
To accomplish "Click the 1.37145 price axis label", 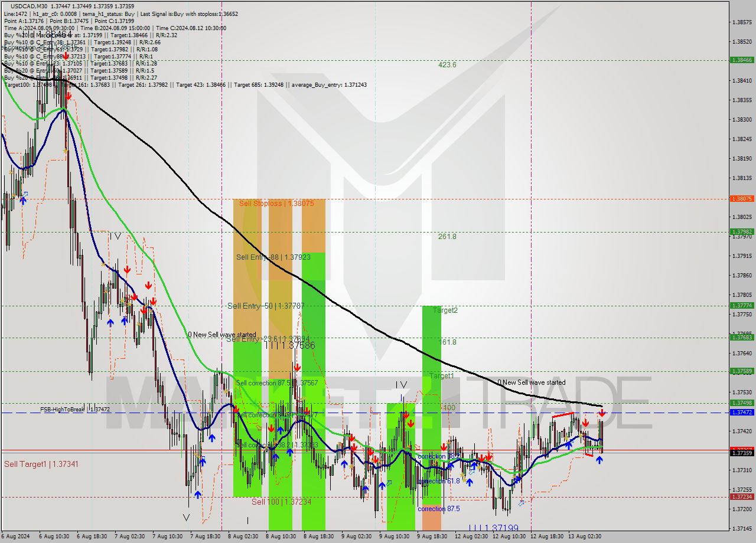I will (x=742, y=529).
